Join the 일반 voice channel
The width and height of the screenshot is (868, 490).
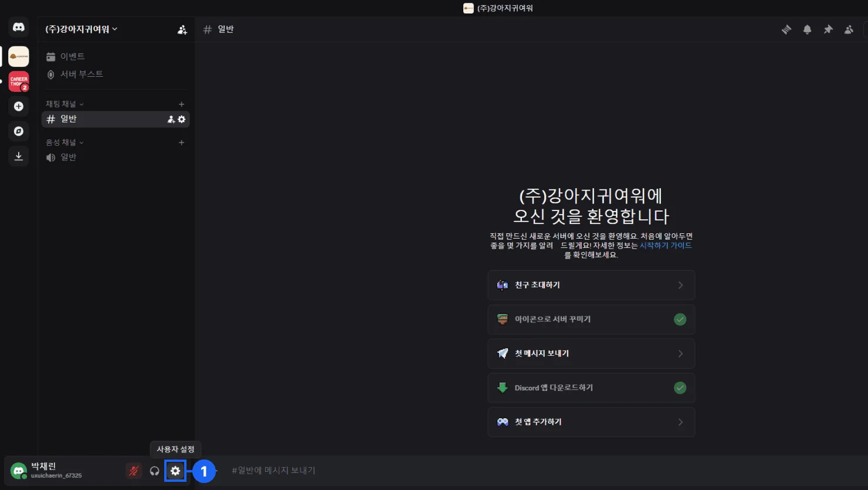point(69,157)
